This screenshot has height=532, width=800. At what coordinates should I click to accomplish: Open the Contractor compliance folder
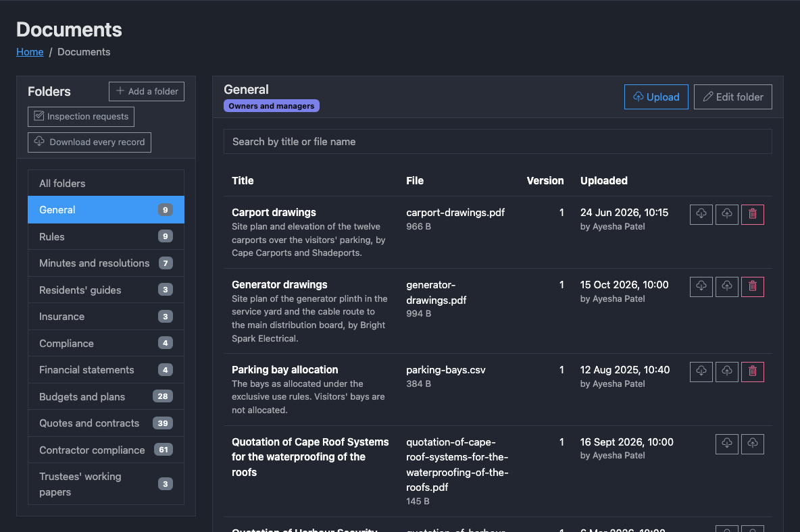[105, 450]
